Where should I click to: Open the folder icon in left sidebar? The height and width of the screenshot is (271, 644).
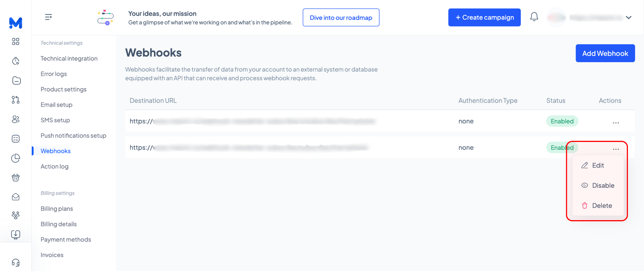click(16, 80)
